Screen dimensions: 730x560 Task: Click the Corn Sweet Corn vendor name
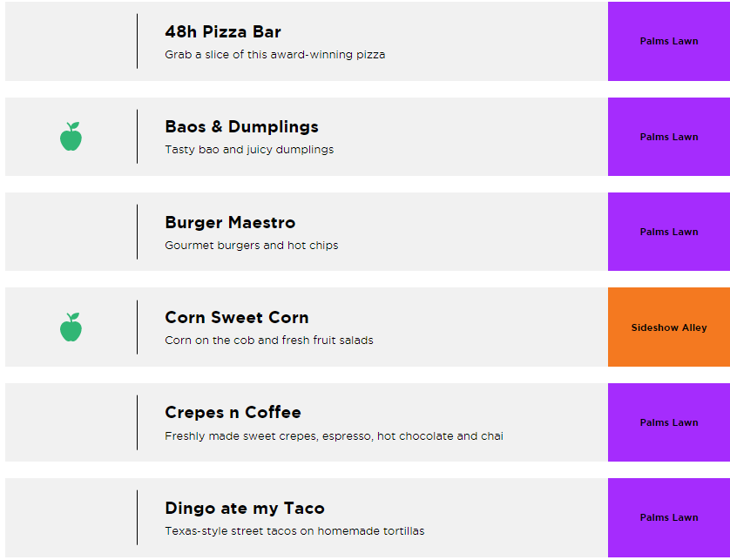coord(237,318)
